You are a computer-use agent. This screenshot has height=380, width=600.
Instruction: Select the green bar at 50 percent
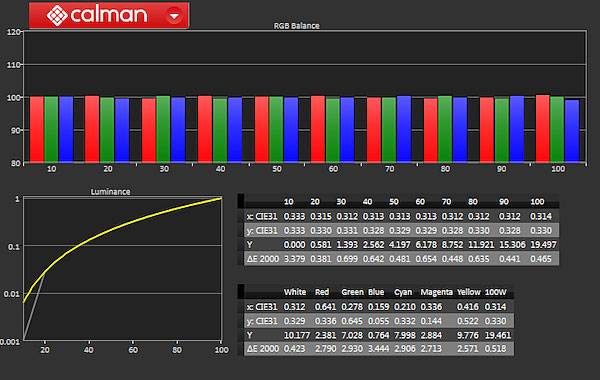276,129
